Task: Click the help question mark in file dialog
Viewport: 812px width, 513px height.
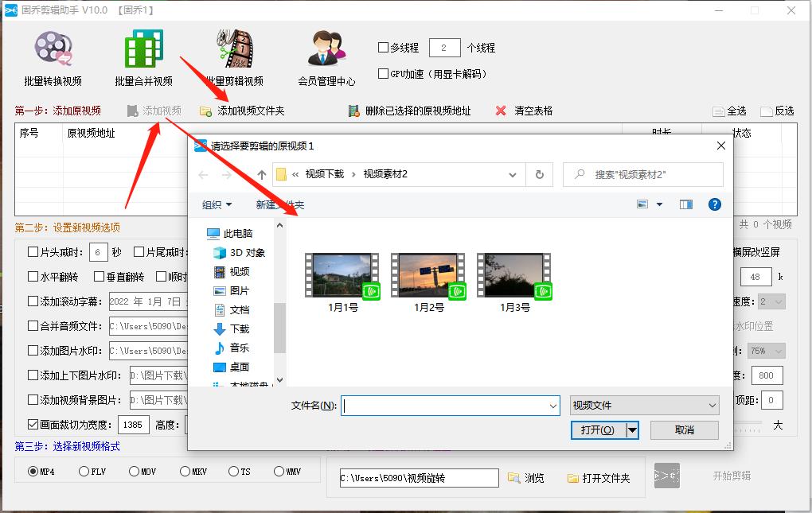Action: 714,204
